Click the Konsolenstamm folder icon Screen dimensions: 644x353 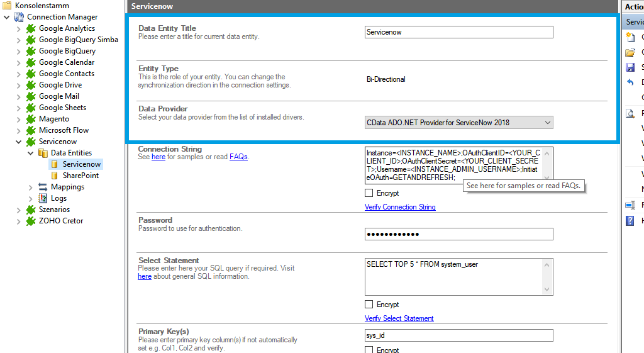(7, 5)
